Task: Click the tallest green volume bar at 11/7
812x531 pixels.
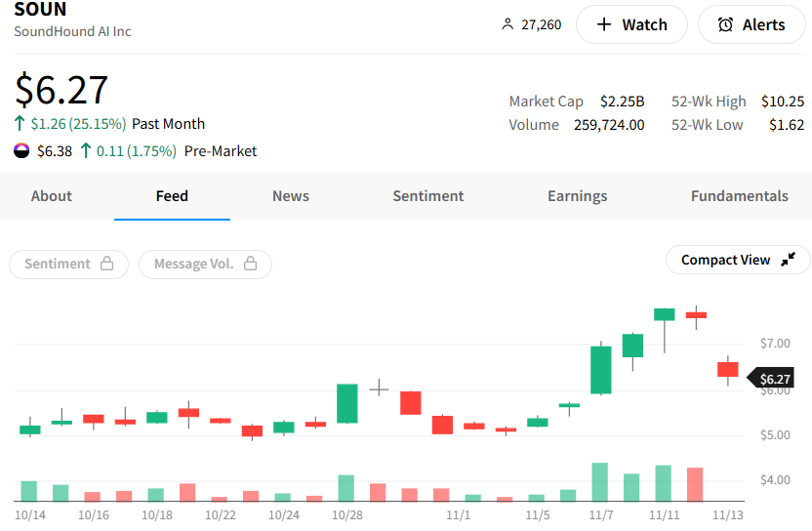Action: [599, 482]
